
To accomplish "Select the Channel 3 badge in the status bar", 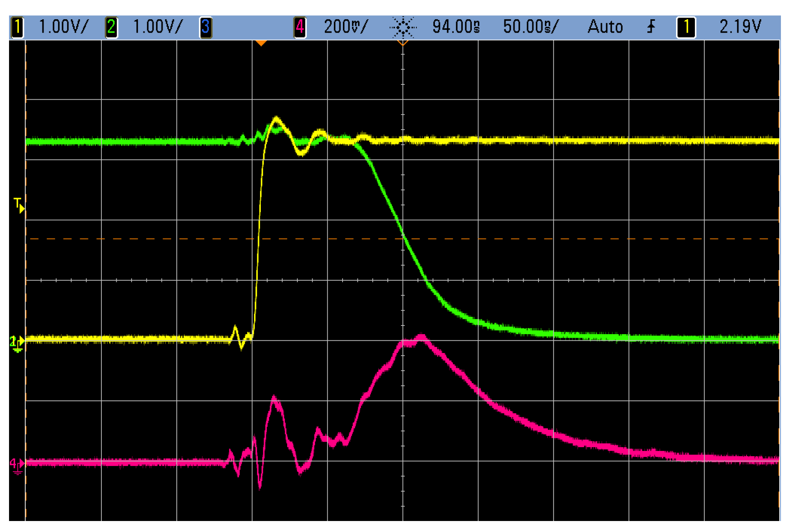I will pyautogui.click(x=206, y=27).
